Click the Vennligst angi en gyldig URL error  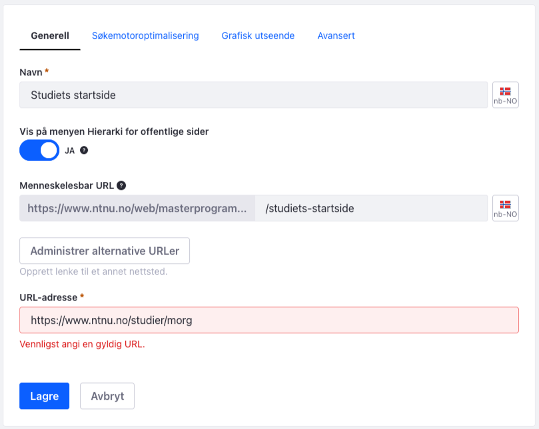click(82, 344)
